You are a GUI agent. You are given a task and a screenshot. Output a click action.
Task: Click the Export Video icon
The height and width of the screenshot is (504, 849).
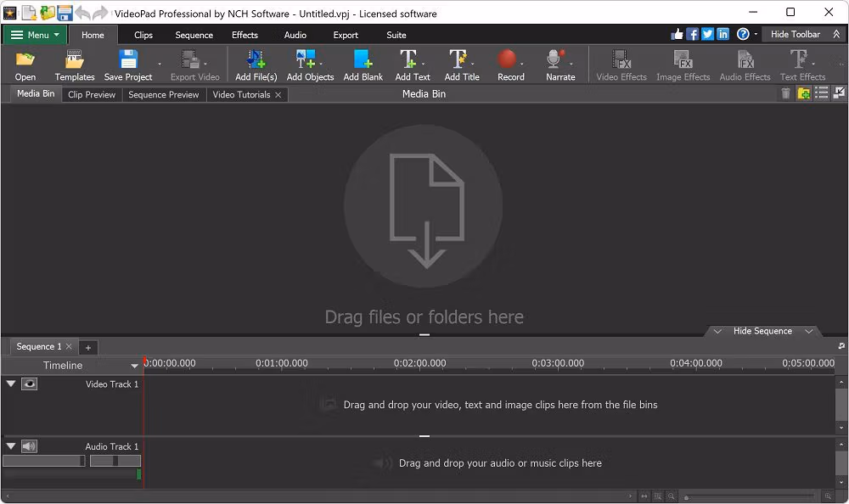(190, 59)
